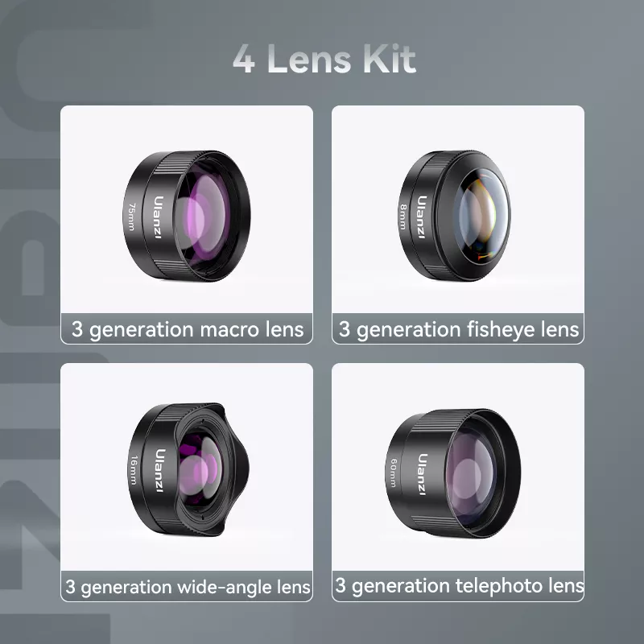Click the front glass of telephoto lens

[473, 473]
